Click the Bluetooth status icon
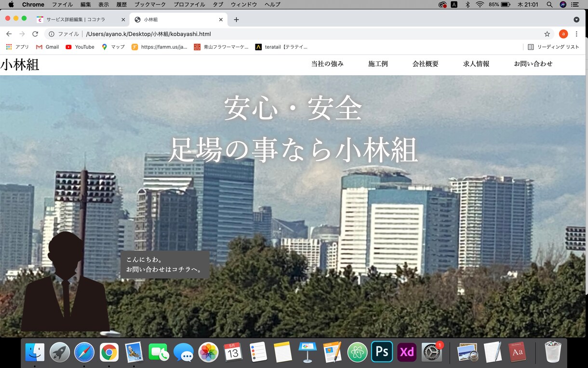 (x=467, y=4)
